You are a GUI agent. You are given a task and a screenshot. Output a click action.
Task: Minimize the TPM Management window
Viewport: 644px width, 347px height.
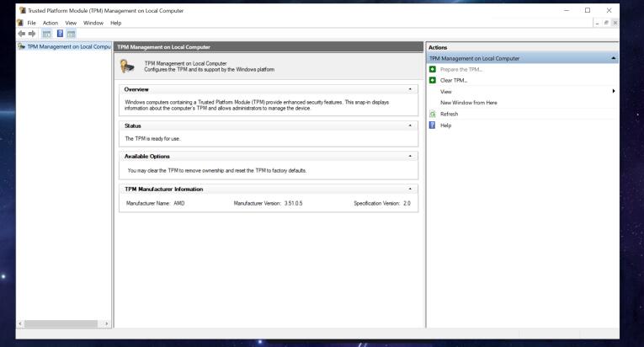(567, 10)
